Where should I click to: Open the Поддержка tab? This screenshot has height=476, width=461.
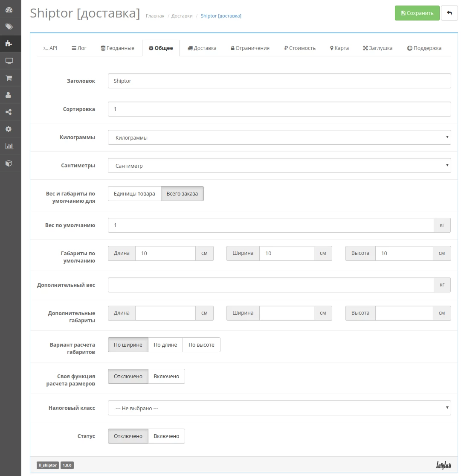click(x=424, y=48)
